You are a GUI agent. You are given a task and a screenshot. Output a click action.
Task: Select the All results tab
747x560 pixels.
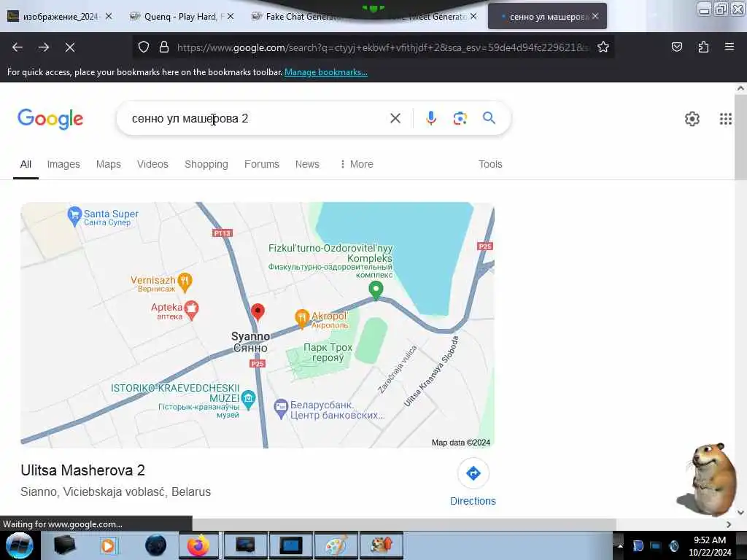point(26,164)
